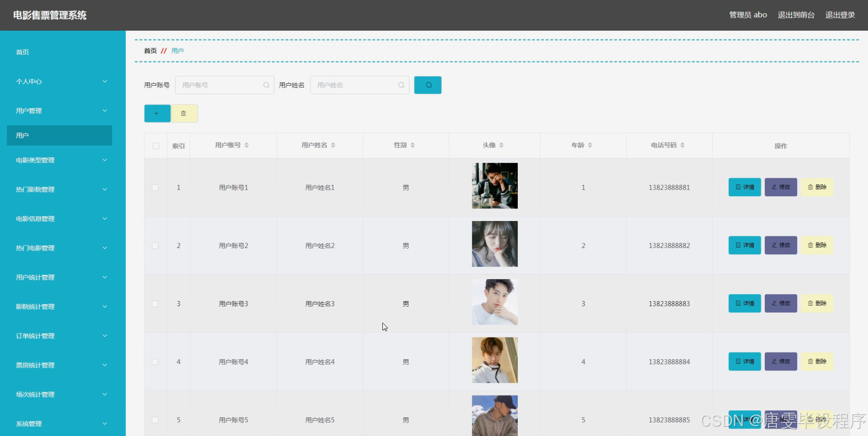Click avatar thumbnail of 用户账号4
The image size is (868, 436).
click(x=494, y=360)
